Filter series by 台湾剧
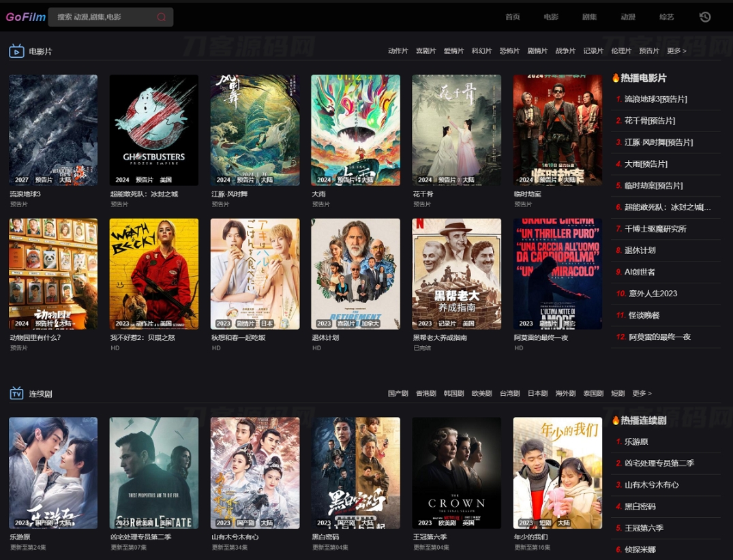 [x=509, y=393]
